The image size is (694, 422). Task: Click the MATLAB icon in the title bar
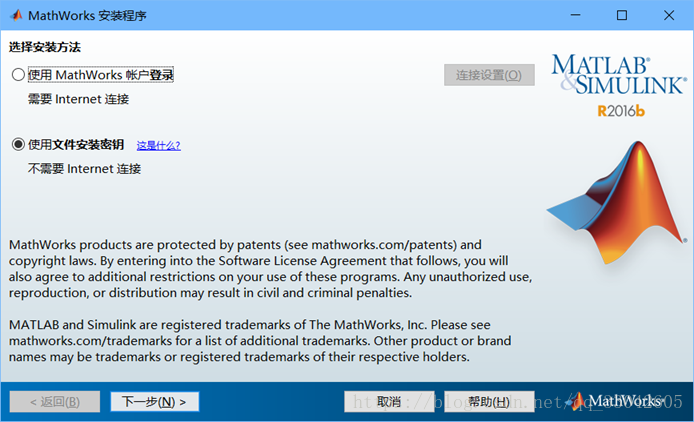point(16,15)
